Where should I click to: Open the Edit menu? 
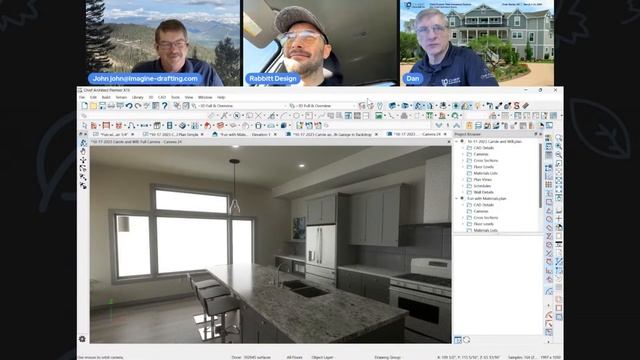(x=93, y=98)
